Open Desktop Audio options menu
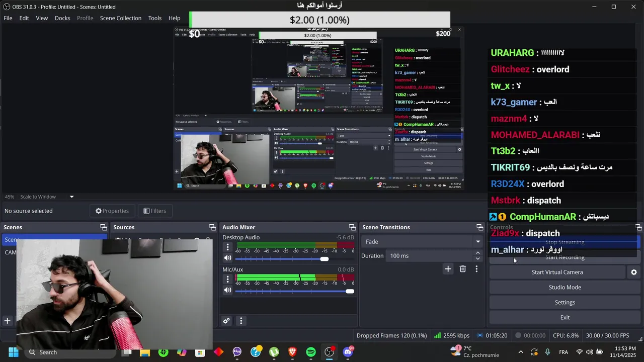The width and height of the screenshot is (644, 362). 227,247
